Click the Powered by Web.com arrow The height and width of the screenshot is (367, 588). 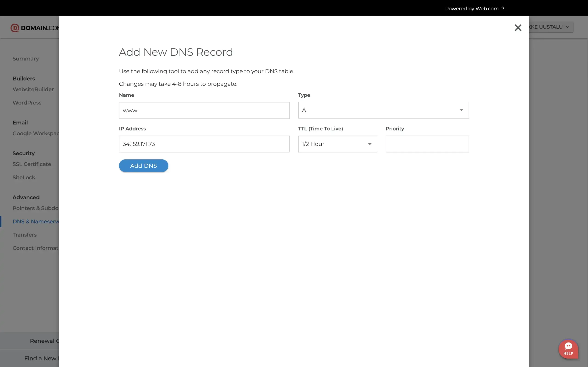pyautogui.click(x=503, y=8)
